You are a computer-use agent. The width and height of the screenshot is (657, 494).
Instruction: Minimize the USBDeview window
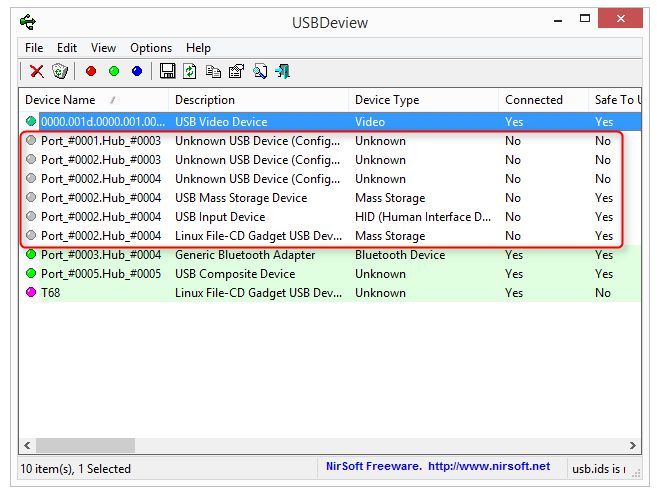(558, 19)
